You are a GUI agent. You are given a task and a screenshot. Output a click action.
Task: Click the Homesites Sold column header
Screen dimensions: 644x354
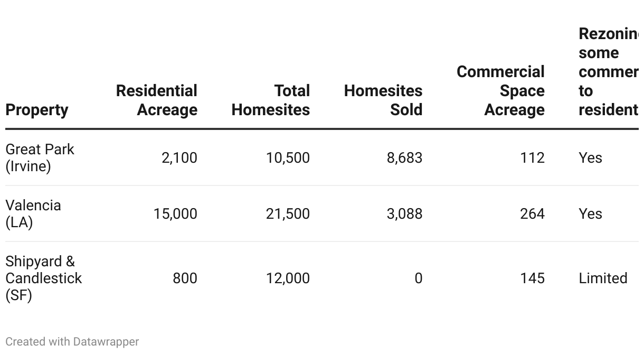coord(383,100)
